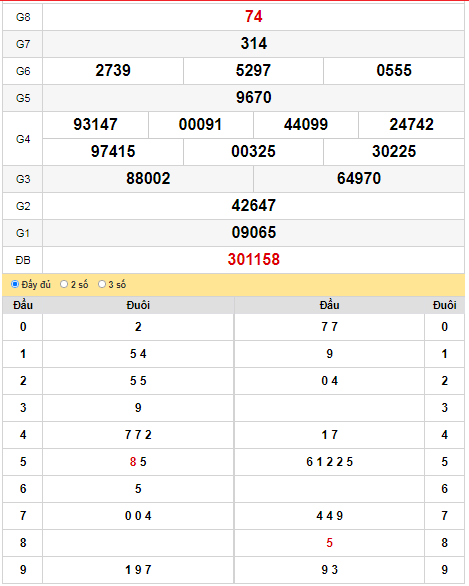Screen dimensions: 469x586
Task: Click the G3 number 64970
Action: click(x=359, y=178)
